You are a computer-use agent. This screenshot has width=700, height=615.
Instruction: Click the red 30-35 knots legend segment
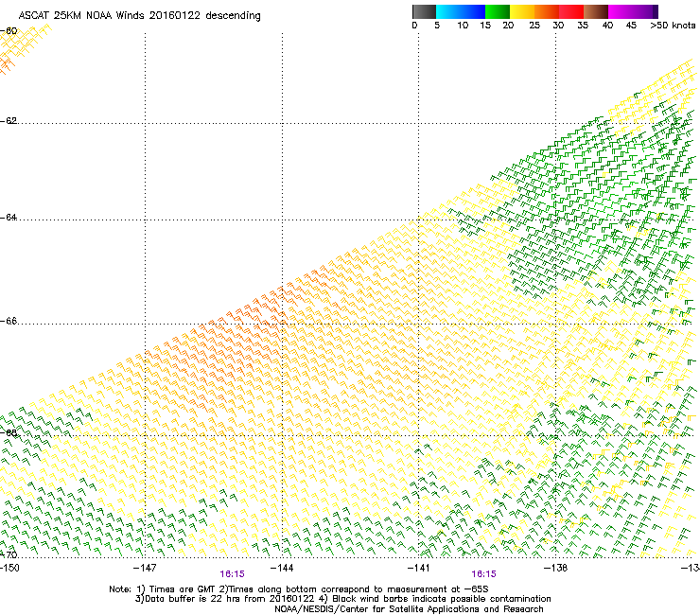point(571,11)
